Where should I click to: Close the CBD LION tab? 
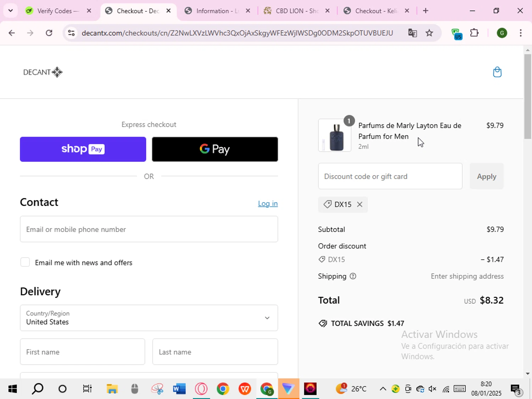click(x=327, y=11)
